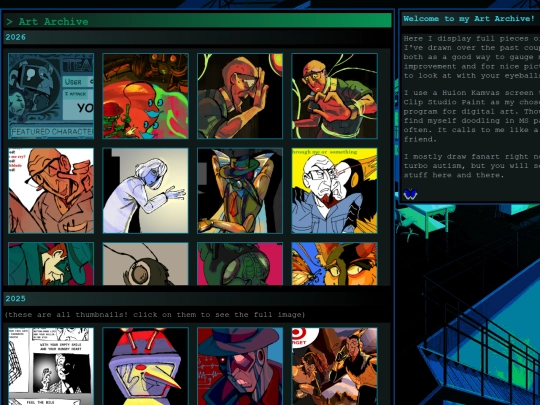Open the cockroach on beige background thumbnail
The image size is (540, 405).
tap(145, 264)
